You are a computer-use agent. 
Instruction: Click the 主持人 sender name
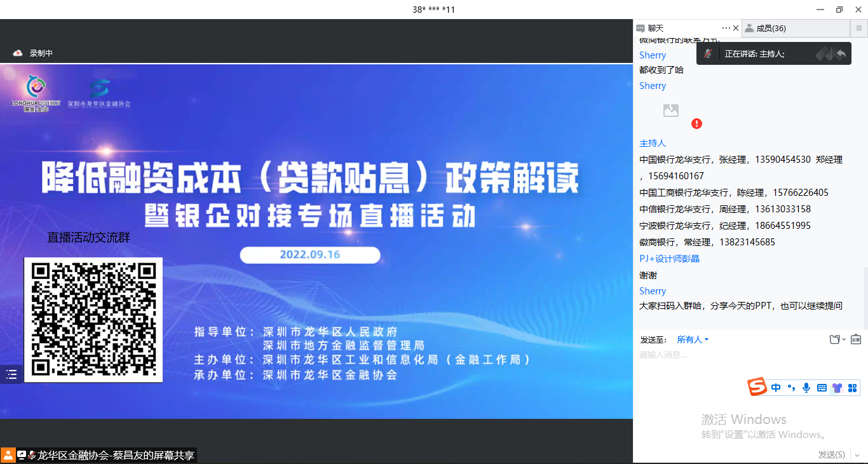[x=653, y=144]
